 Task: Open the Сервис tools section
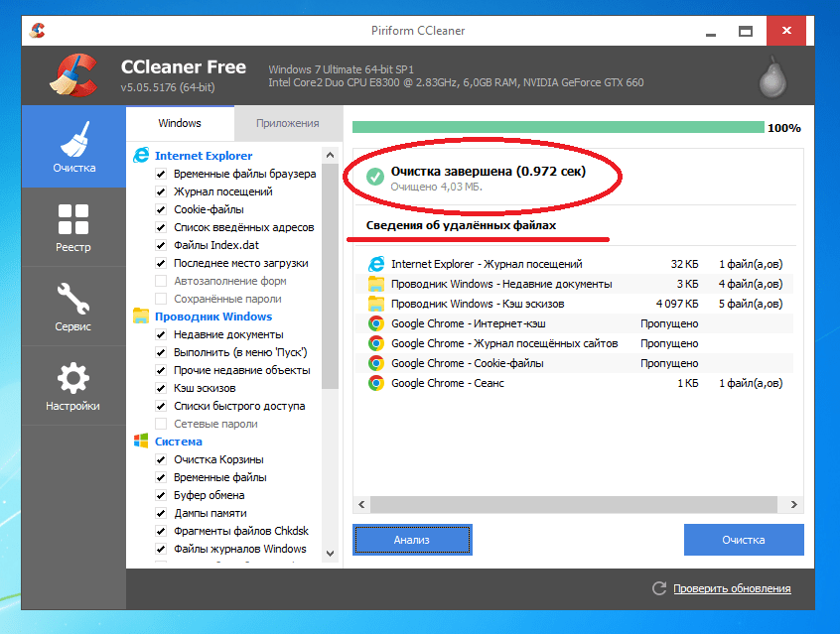73,307
